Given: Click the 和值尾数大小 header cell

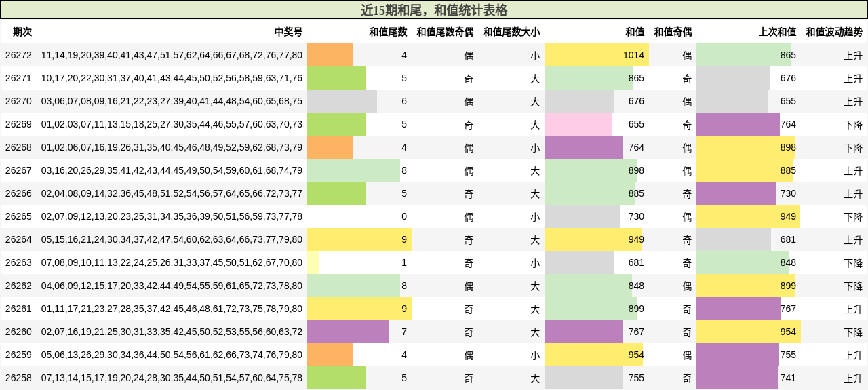Looking at the screenshot, I should point(511,32).
